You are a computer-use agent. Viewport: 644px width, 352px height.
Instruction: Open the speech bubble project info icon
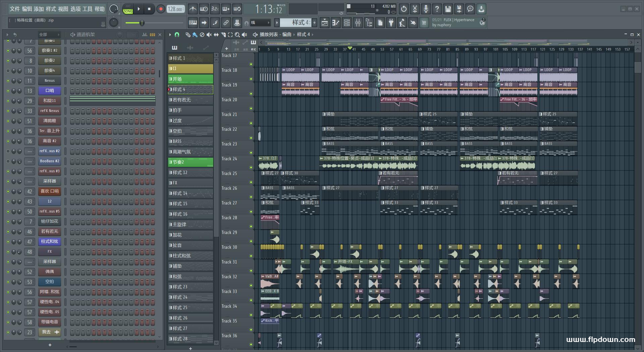470,9
